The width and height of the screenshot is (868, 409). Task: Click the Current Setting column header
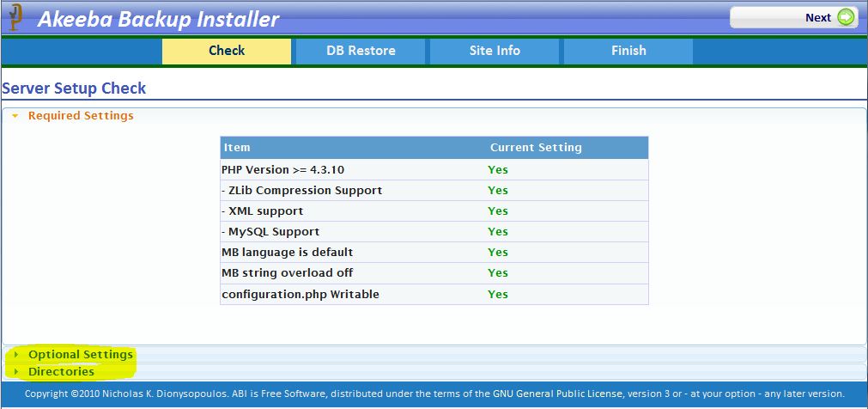(x=536, y=148)
